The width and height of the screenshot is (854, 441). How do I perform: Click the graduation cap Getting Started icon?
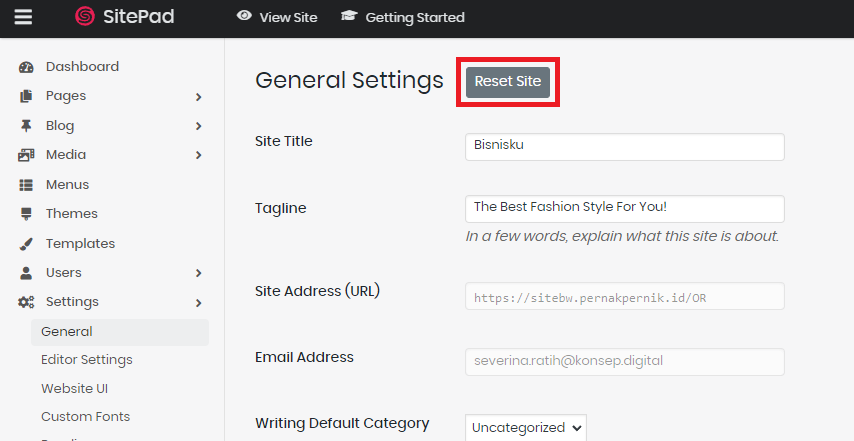coord(349,17)
